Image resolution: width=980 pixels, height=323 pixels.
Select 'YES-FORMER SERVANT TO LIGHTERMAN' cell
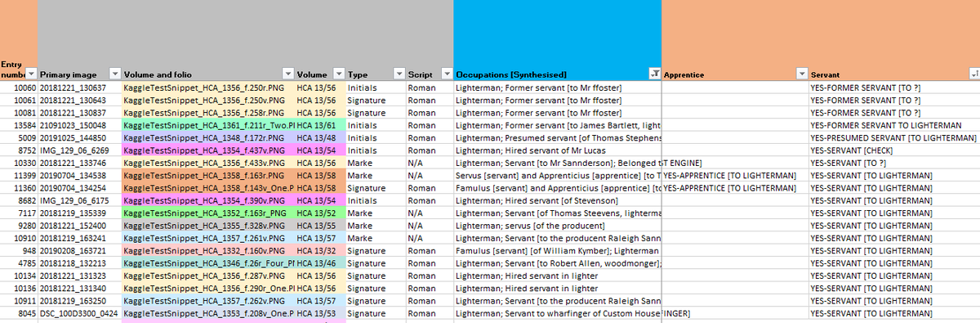point(894,125)
